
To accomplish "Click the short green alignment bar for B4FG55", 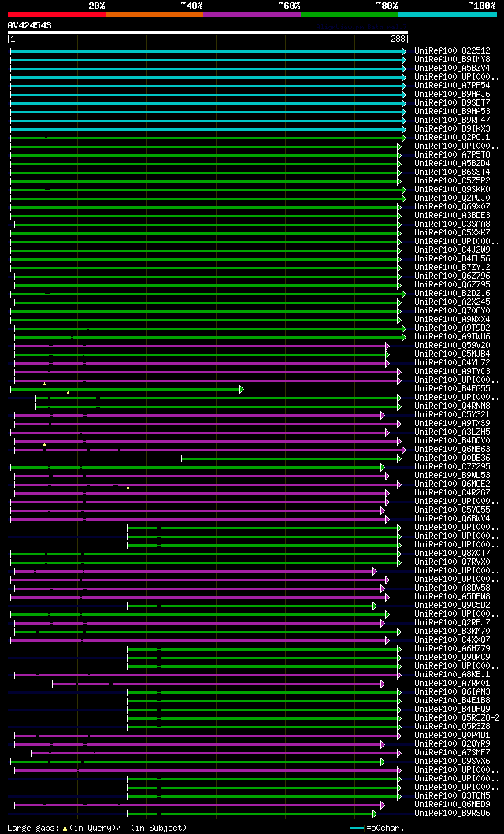I will (125, 389).
